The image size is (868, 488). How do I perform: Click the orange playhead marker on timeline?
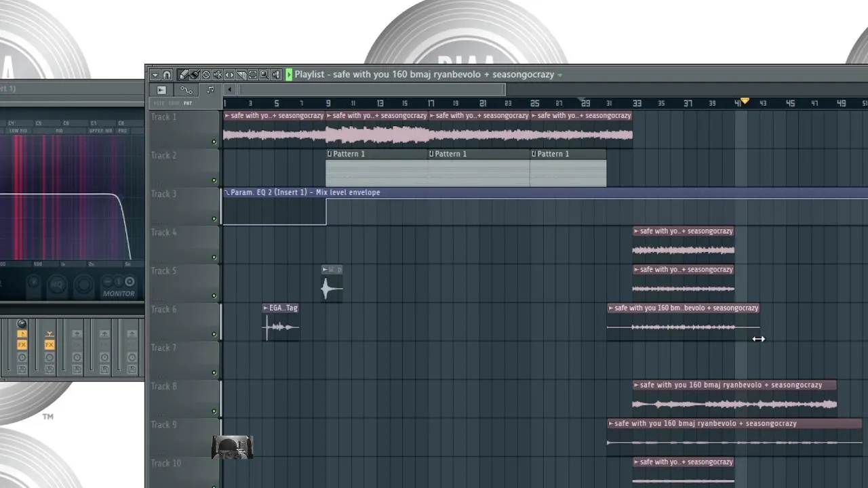(x=745, y=102)
